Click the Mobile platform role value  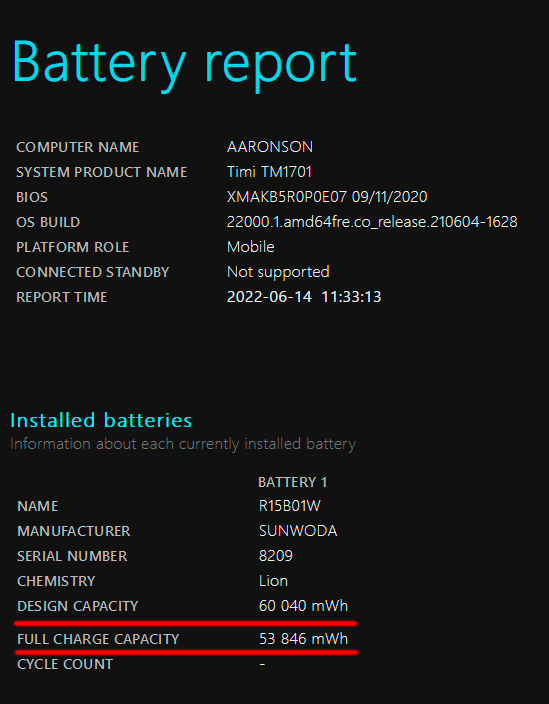coord(250,246)
